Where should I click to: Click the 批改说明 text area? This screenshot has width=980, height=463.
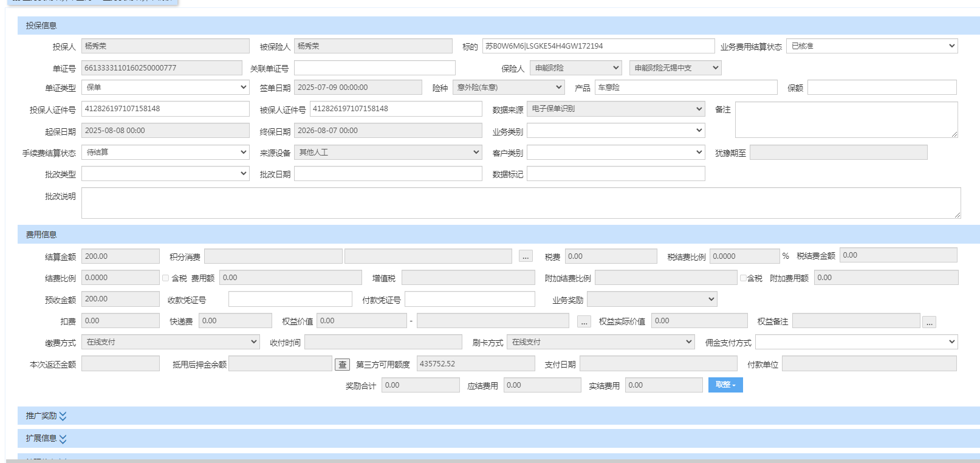coord(521,203)
